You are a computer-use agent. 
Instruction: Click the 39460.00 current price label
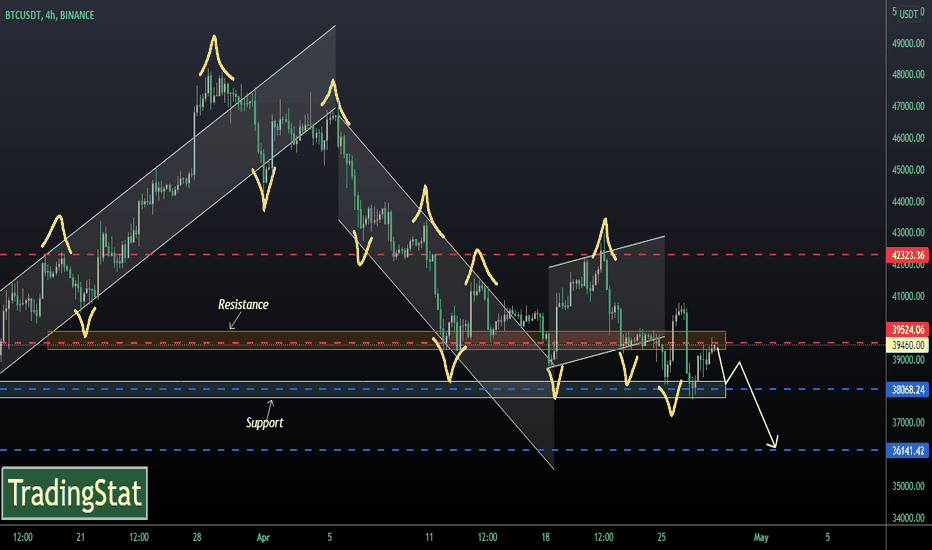pyautogui.click(x=908, y=345)
